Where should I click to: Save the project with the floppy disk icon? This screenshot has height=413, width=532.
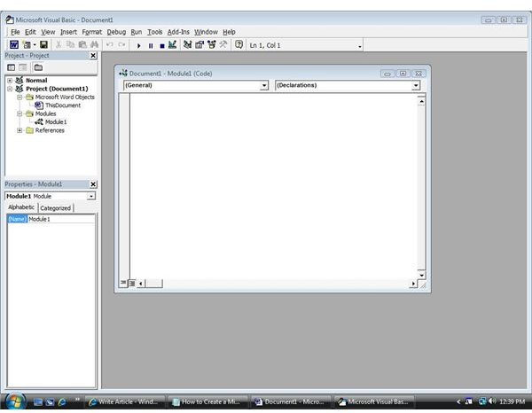(x=43, y=44)
